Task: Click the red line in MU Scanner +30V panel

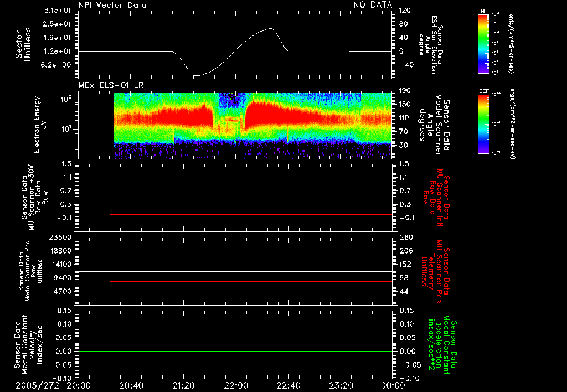Action: click(x=251, y=214)
